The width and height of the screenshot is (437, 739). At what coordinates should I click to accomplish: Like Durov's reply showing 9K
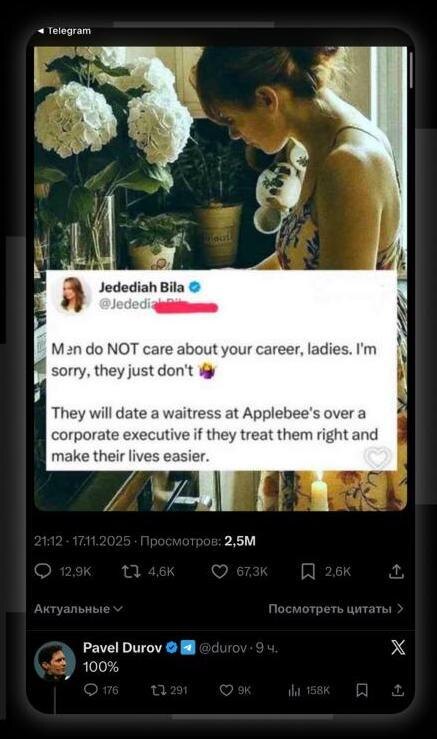pos(226,690)
